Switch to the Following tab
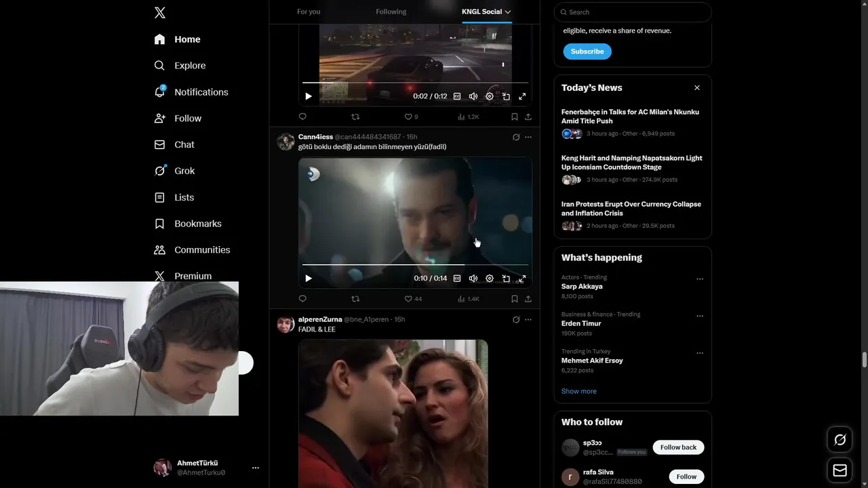The width and height of the screenshot is (868, 488). click(x=391, y=12)
